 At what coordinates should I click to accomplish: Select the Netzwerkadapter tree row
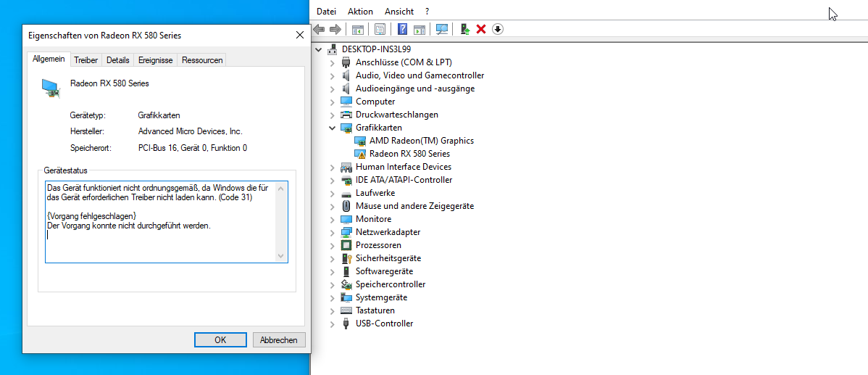click(x=388, y=232)
